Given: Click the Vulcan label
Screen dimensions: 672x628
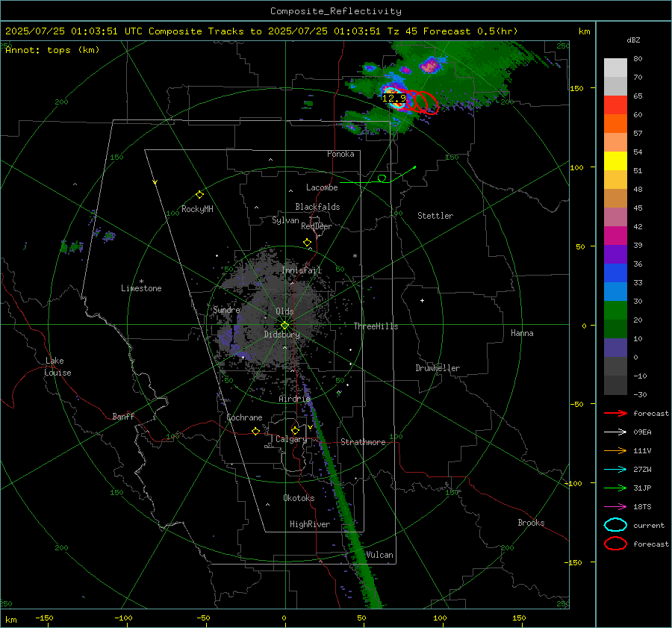Looking at the screenshot, I should (380, 555).
